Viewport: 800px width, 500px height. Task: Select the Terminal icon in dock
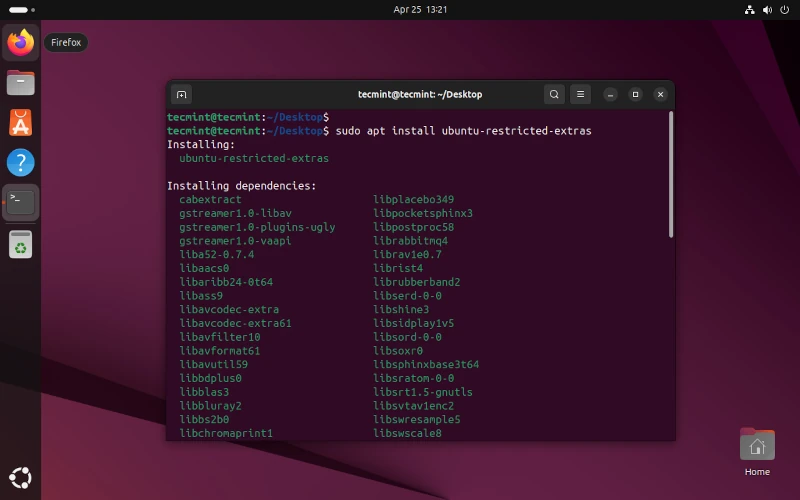(21, 202)
